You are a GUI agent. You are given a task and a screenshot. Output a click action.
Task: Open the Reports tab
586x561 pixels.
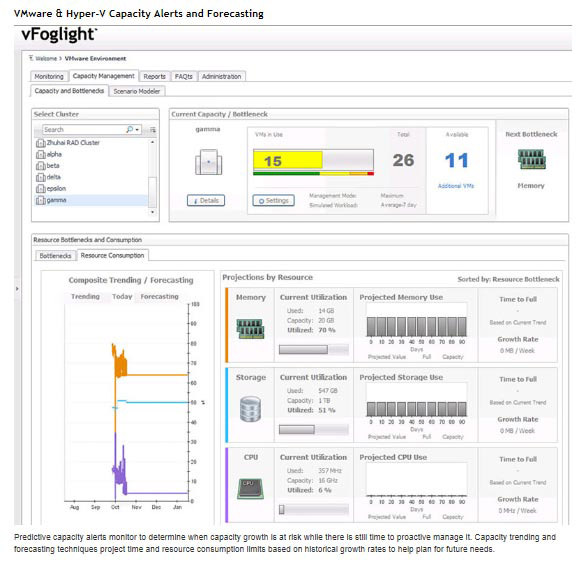point(154,76)
